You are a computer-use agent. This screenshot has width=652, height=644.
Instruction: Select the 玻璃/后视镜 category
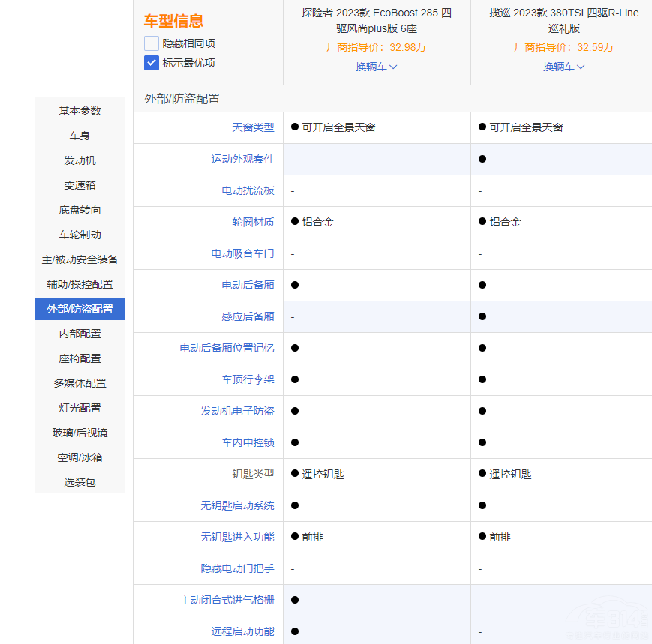[x=80, y=433]
